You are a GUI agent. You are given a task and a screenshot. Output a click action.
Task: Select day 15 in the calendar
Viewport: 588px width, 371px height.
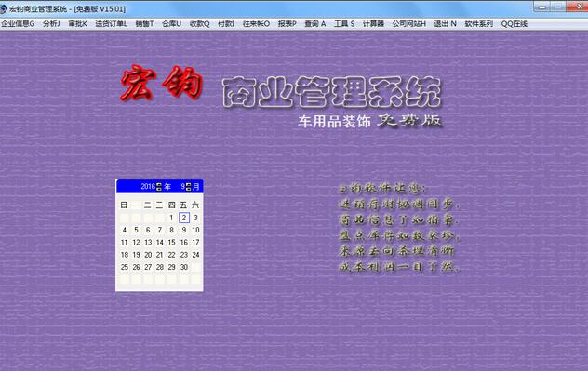coord(171,242)
